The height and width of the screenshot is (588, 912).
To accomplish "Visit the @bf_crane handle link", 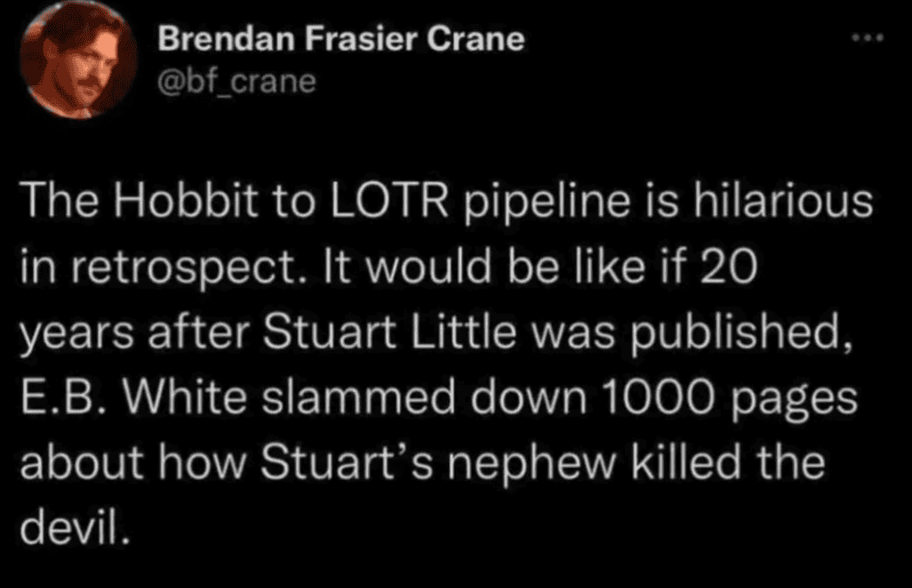I will pos(236,81).
